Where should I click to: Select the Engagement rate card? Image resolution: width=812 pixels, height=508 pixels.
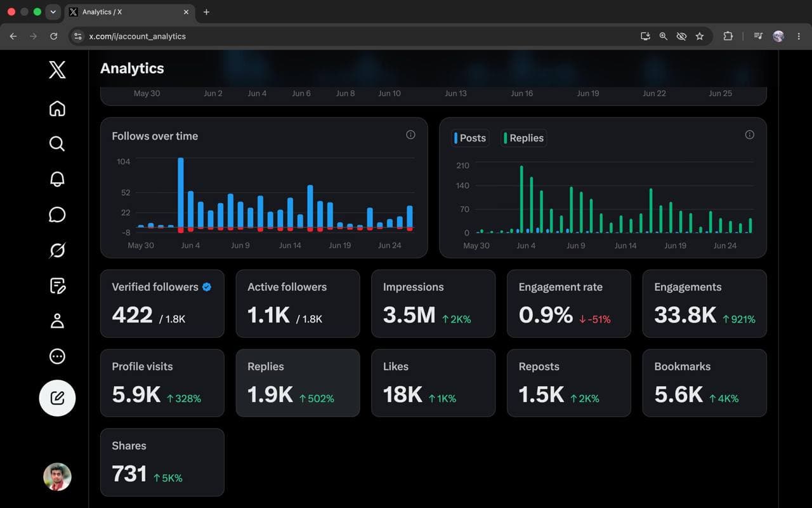pyautogui.click(x=569, y=304)
